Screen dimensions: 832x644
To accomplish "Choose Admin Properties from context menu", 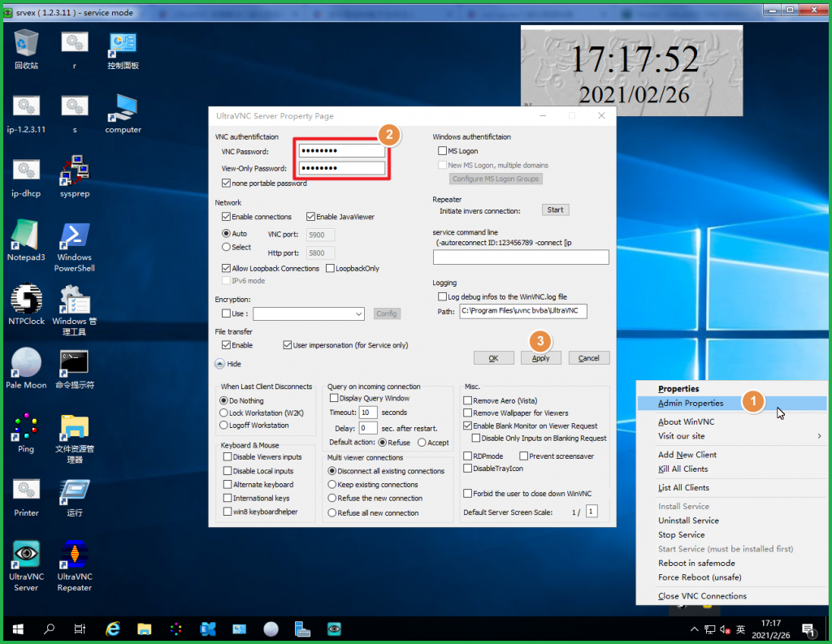I will pyautogui.click(x=691, y=403).
